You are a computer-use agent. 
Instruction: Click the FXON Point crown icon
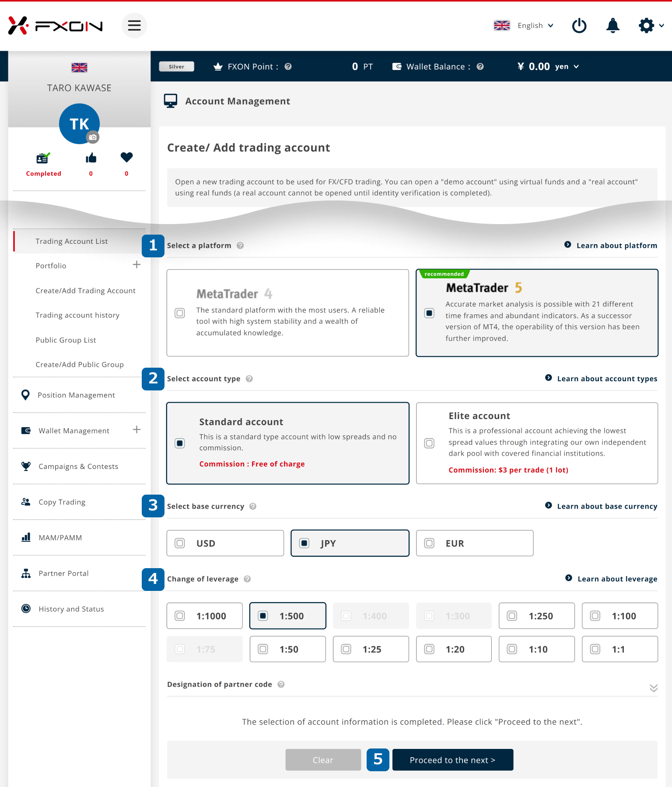(x=218, y=67)
